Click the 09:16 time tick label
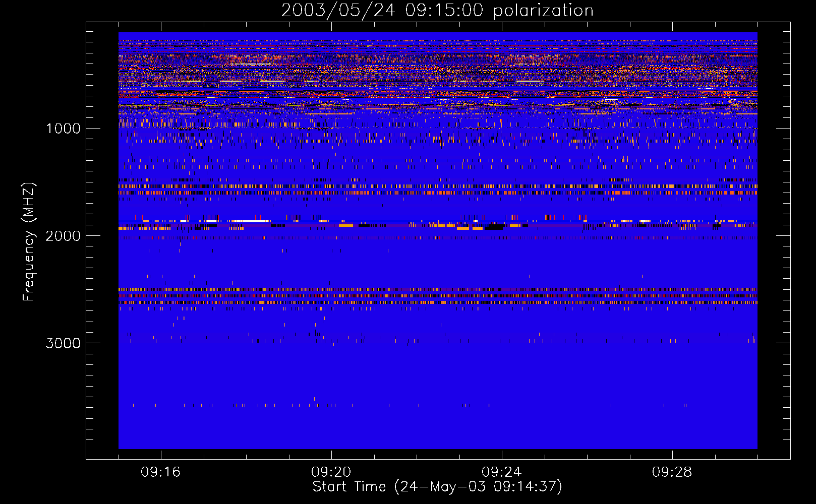 click(161, 472)
